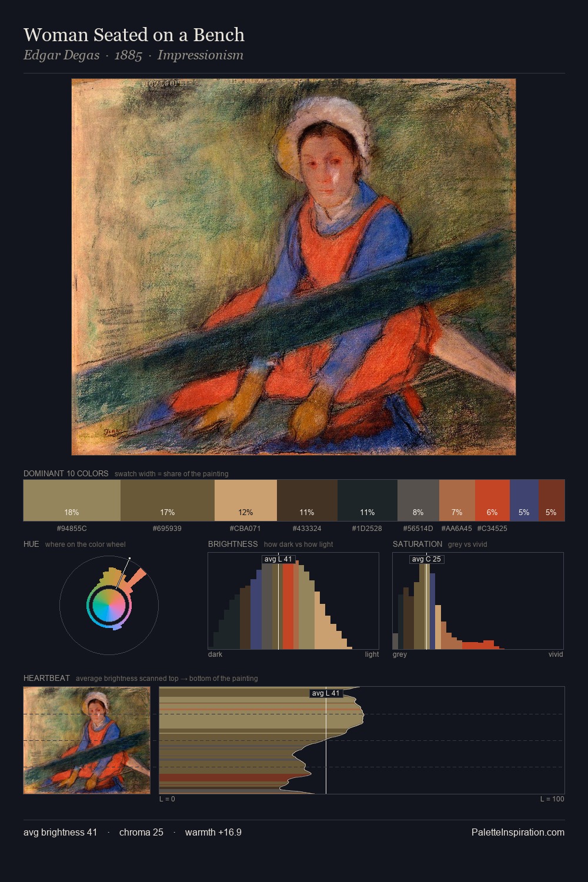
Task: Click the saturation histogram chart
Action: coord(478,601)
